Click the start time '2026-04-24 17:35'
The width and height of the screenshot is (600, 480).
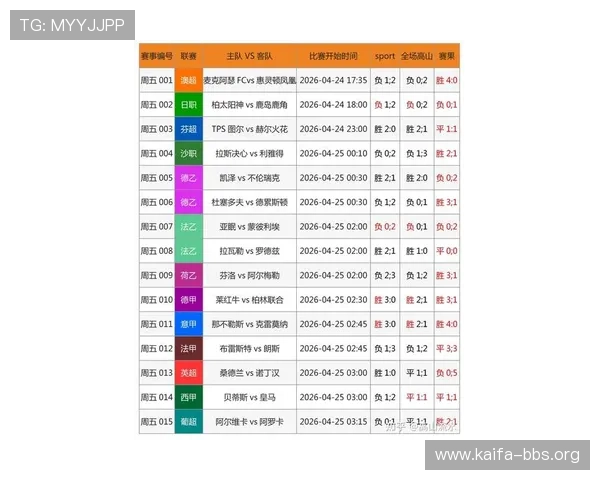coord(333,80)
